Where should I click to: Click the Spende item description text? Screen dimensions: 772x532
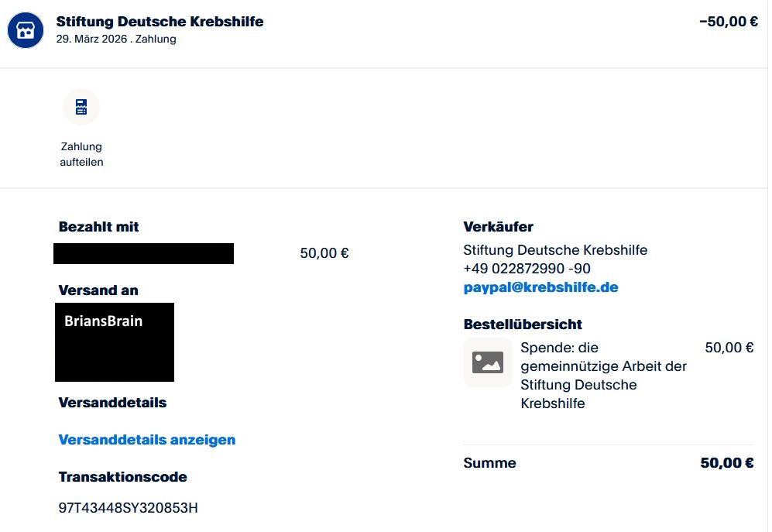(x=603, y=376)
